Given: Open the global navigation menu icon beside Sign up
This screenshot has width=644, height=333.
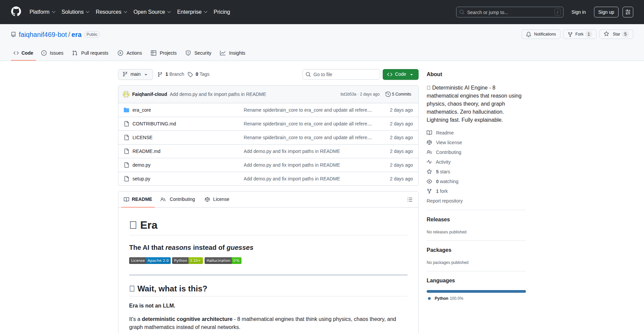Looking at the screenshot, I should (628, 12).
